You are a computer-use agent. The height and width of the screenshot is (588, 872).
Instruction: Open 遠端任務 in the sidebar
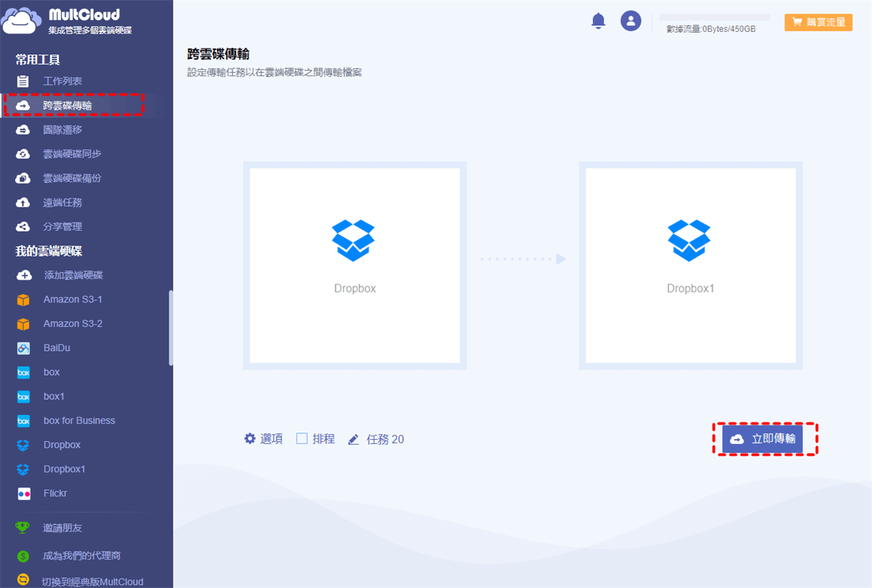pos(62,202)
